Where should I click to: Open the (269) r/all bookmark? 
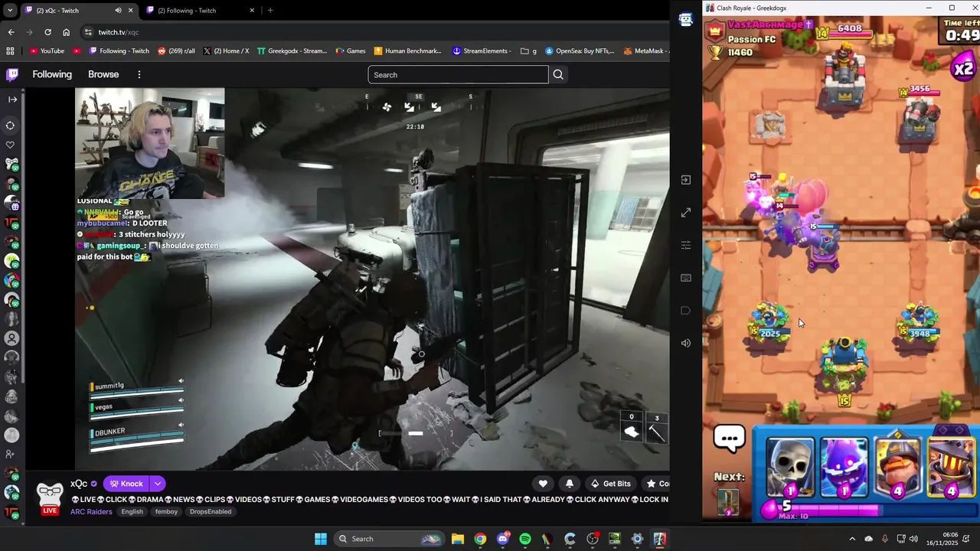176,51
